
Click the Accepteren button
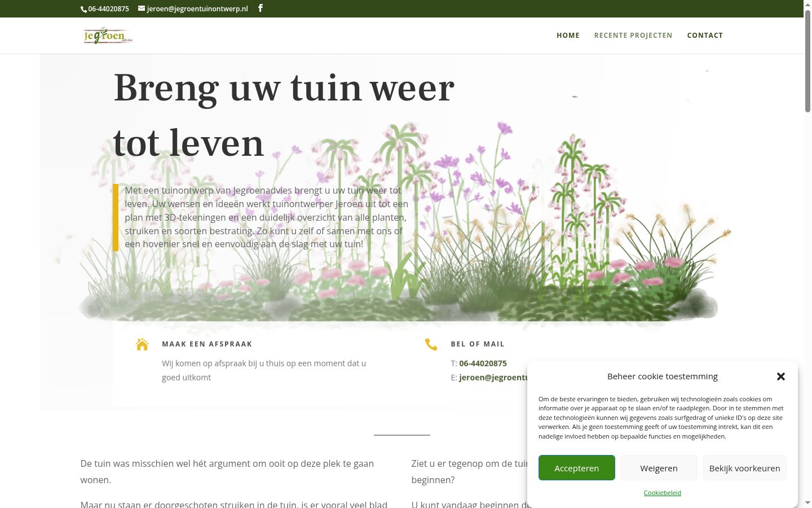[577, 468]
